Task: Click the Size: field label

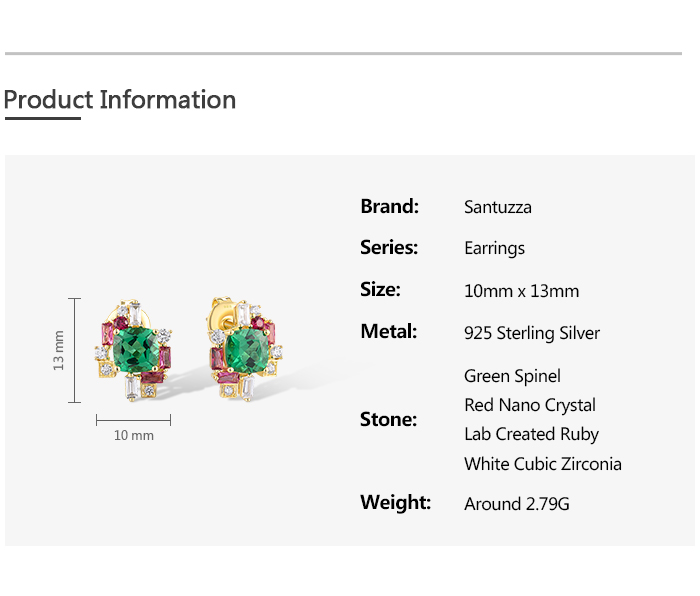Action: (380, 290)
